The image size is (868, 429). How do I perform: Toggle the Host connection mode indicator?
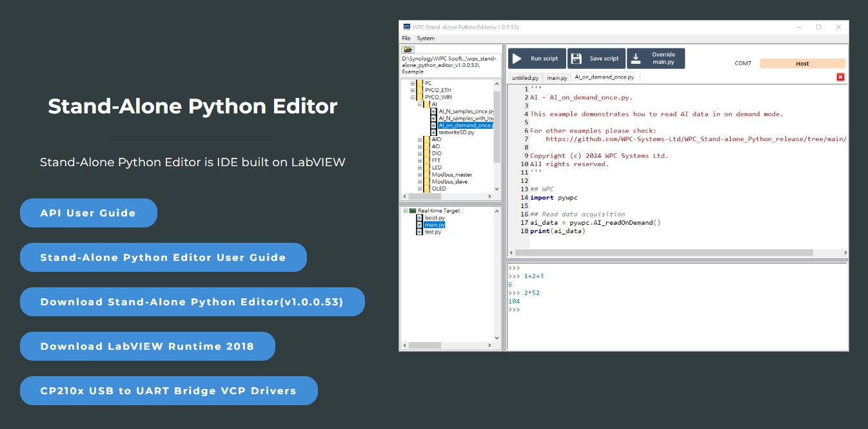point(802,63)
